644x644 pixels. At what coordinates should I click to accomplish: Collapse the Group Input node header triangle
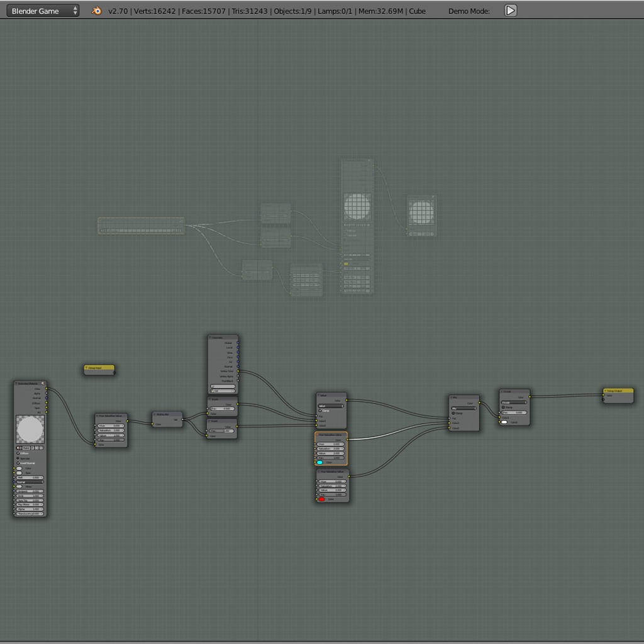[x=86, y=369]
